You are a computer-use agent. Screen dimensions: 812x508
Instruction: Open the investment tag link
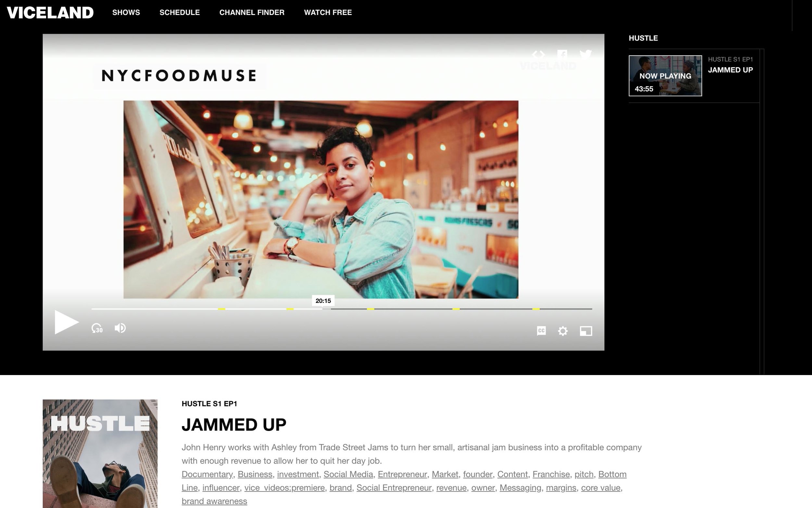coord(298,474)
